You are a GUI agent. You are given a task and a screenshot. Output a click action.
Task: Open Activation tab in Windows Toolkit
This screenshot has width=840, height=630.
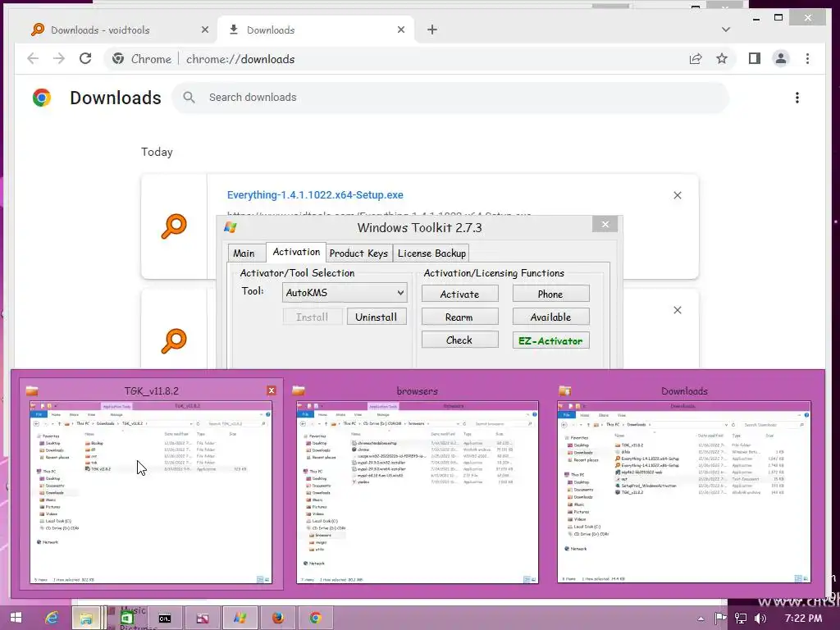coord(296,252)
